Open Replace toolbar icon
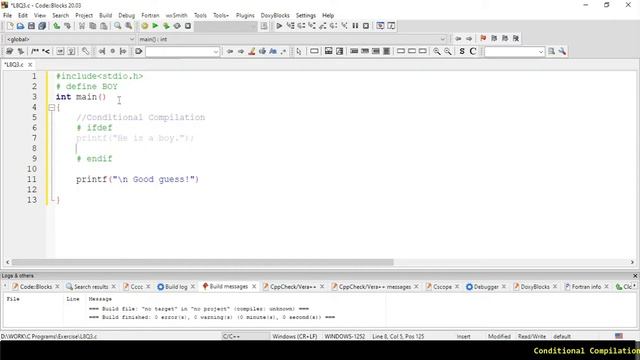Screen dimensions: 640x360 click(x=129, y=26)
